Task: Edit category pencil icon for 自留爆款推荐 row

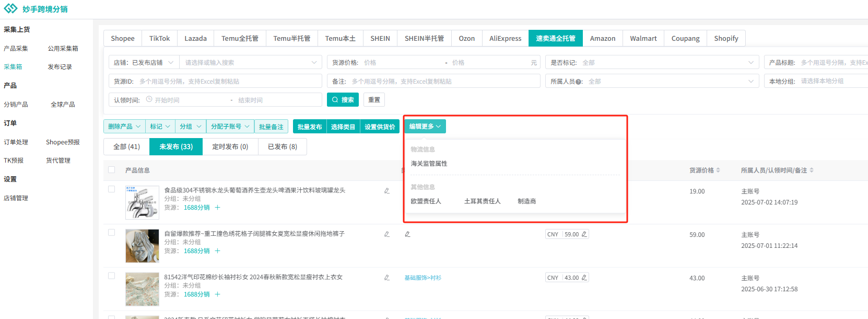Action: pos(407,234)
